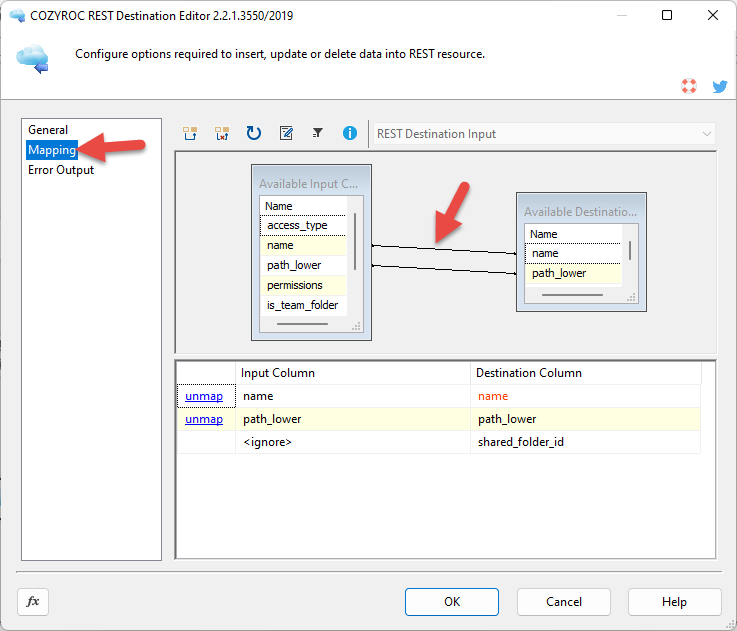Click unmap link for the path_lower row
This screenshot has height=631, width=737.
point(204,419)
